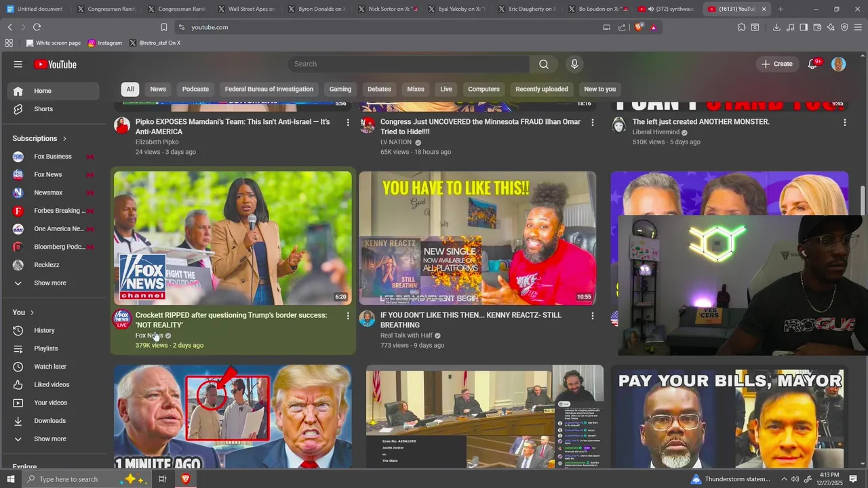Open Downloads in the YouTube sidebar
This screenshot has width=868, height=488.
54,421
